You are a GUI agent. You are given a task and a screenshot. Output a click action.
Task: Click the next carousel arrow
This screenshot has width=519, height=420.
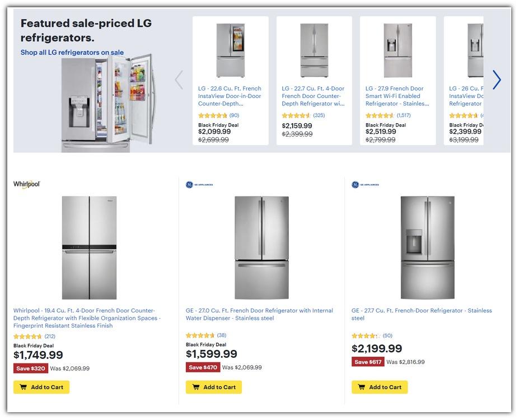pos(496,80)
